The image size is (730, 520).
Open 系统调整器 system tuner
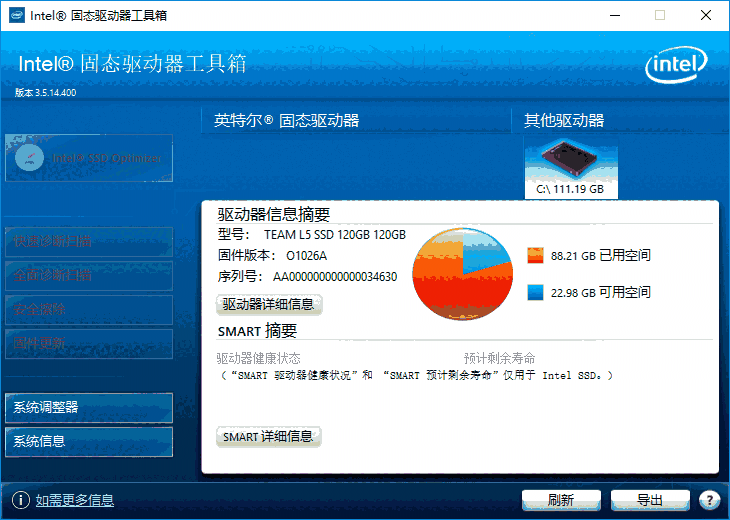[x=89, y=408]
